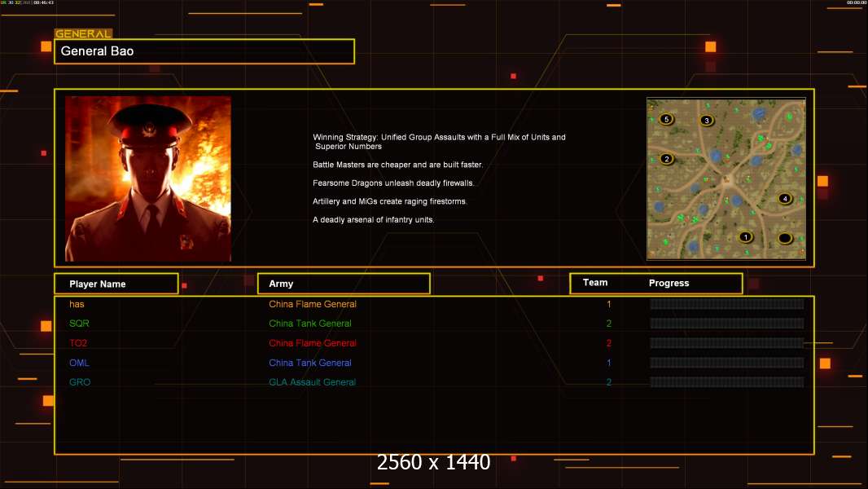Click the progress bar for player TO2
Viewport: 868px width, 489px height.
pyautogui.click(x=727, y=343)
